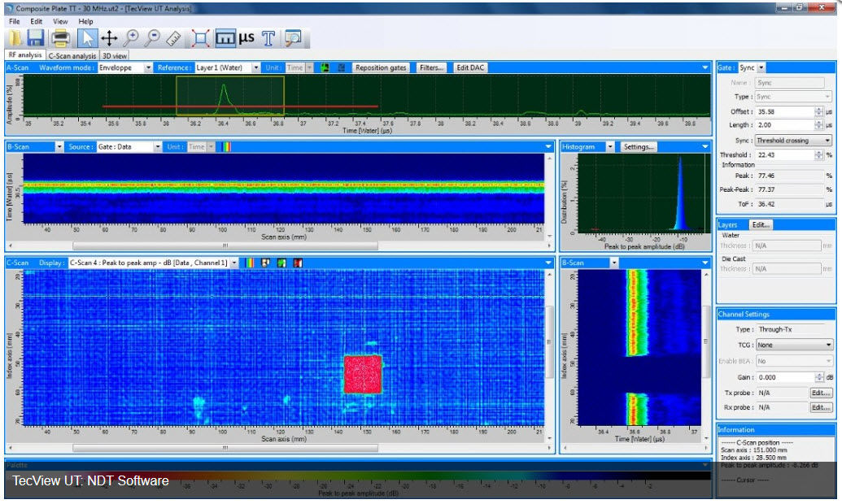The image size is (842, 504).
Task: Open the Sync dropdown showing Threshold crossing
Action: [x=827, y=139]
